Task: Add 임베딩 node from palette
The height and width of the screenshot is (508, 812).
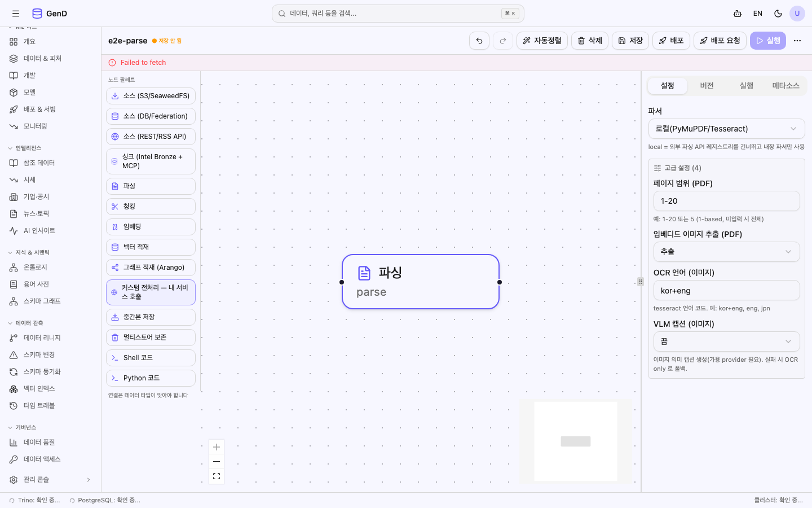Action: [x=151, y=227]
